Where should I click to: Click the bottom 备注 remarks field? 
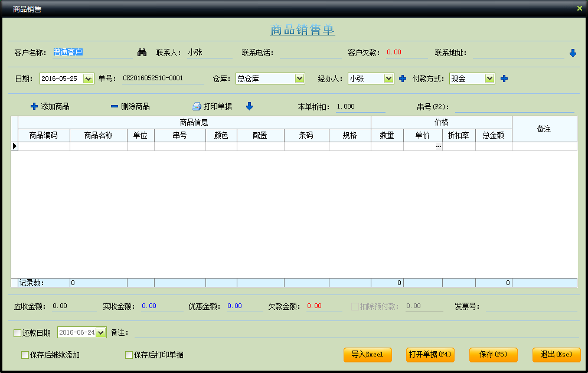click(x=357, y=332)
